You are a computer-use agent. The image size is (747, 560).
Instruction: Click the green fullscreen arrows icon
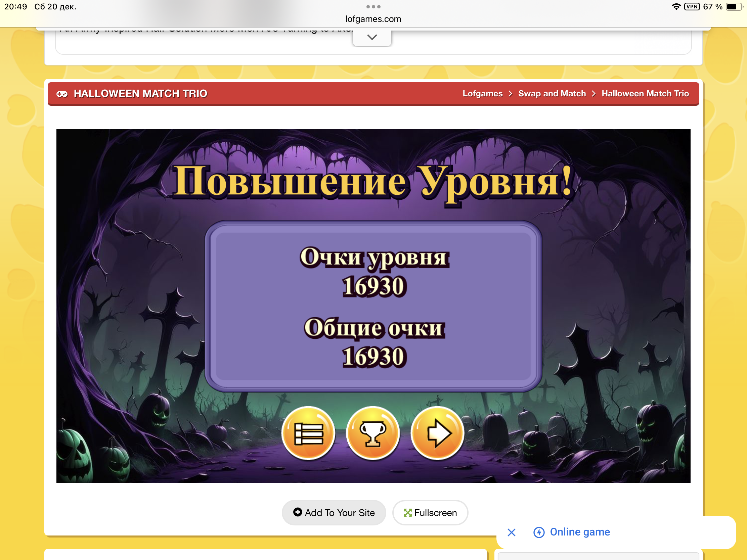coord(407,513)
